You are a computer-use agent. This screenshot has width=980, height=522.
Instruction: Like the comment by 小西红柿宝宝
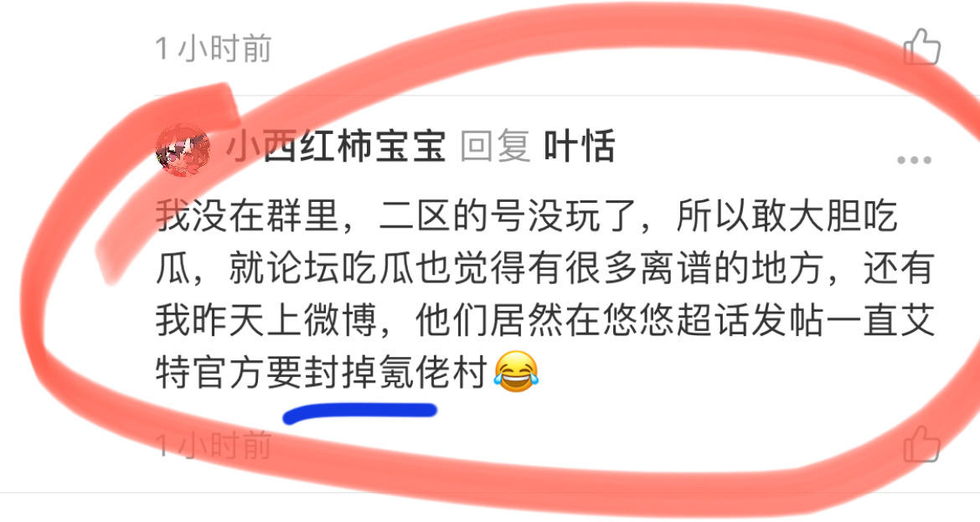pos(922,442)
